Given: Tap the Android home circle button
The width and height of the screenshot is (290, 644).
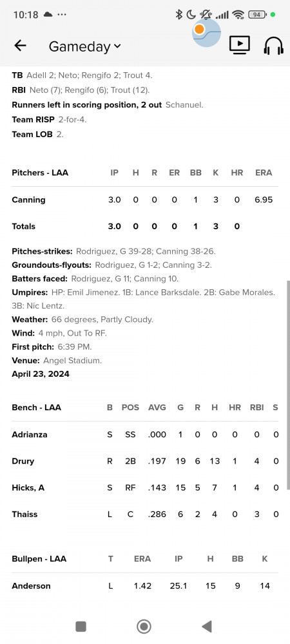Looking at the screenshot, I should [x=144, y=627].
